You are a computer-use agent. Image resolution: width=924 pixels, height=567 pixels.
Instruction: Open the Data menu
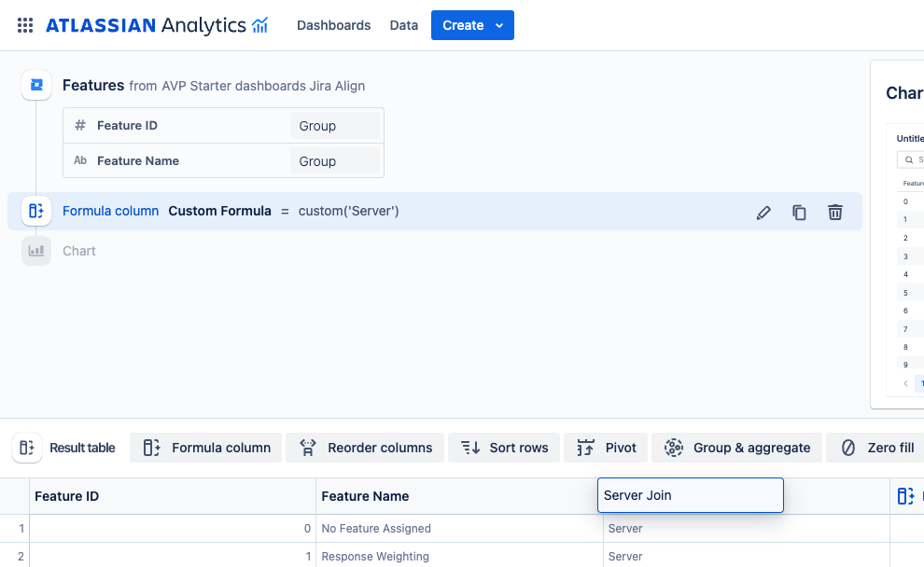(404, 25)
